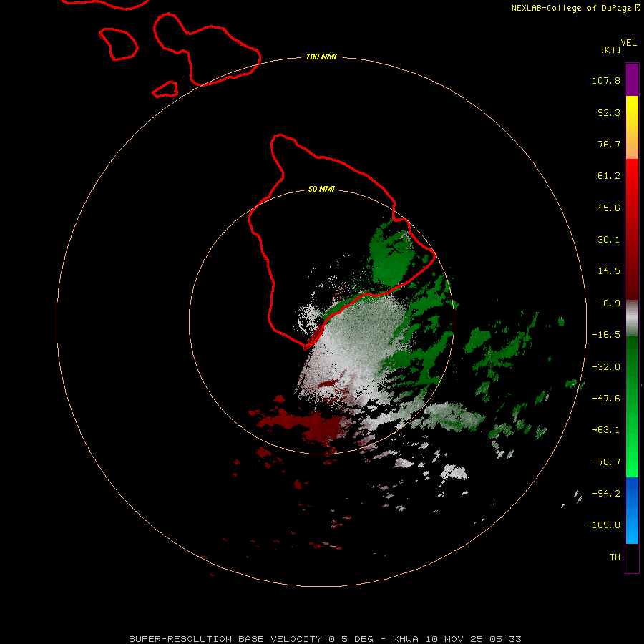Screen dimensions: 644x644
Task: Click the 92.3 legend value
Action: tap(609, 112)
